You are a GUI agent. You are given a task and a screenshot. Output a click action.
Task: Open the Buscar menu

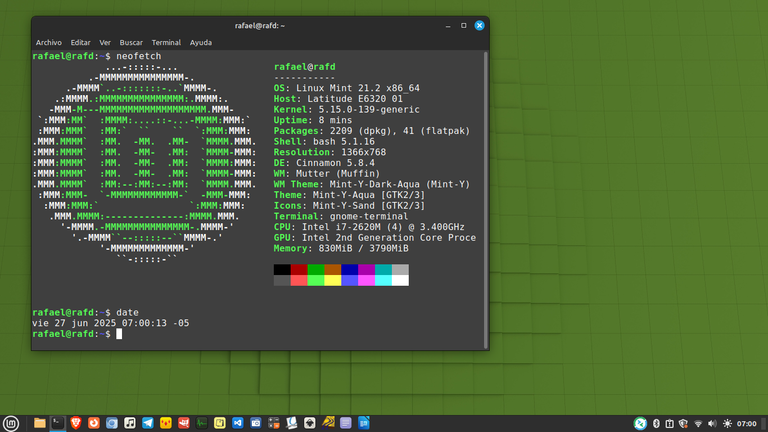coord(131,43)
